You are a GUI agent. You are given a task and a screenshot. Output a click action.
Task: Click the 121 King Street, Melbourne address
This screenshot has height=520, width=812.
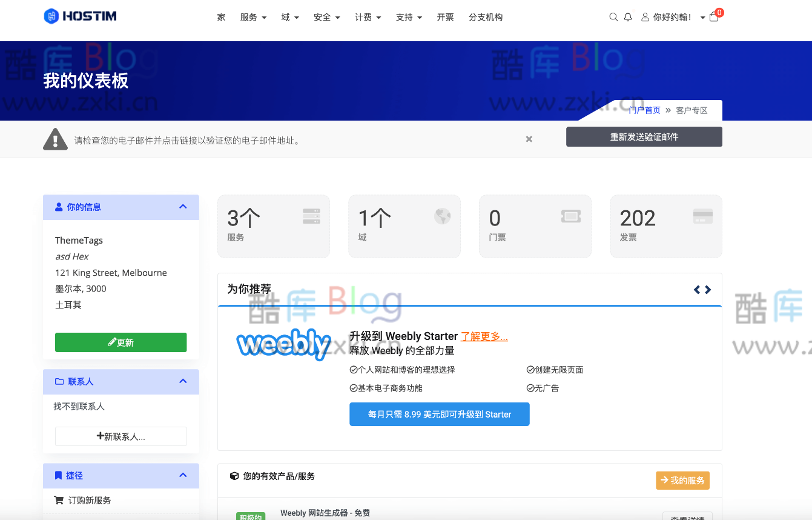point(111,273)
